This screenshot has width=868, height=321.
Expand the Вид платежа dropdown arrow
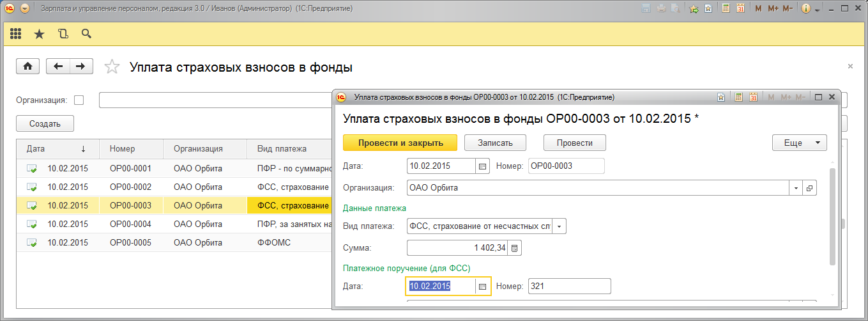point(560,226)
